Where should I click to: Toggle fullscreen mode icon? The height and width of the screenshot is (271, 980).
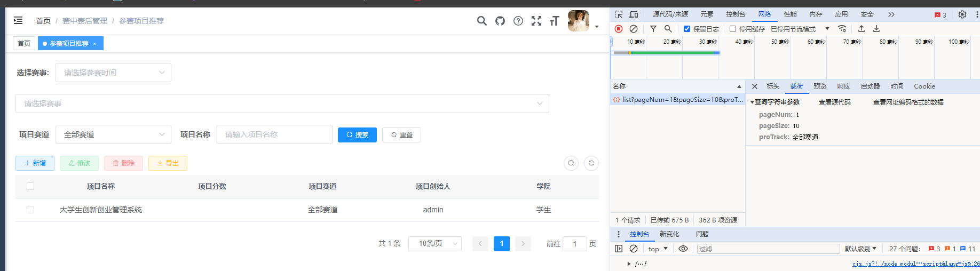click(x=536, y=21)
